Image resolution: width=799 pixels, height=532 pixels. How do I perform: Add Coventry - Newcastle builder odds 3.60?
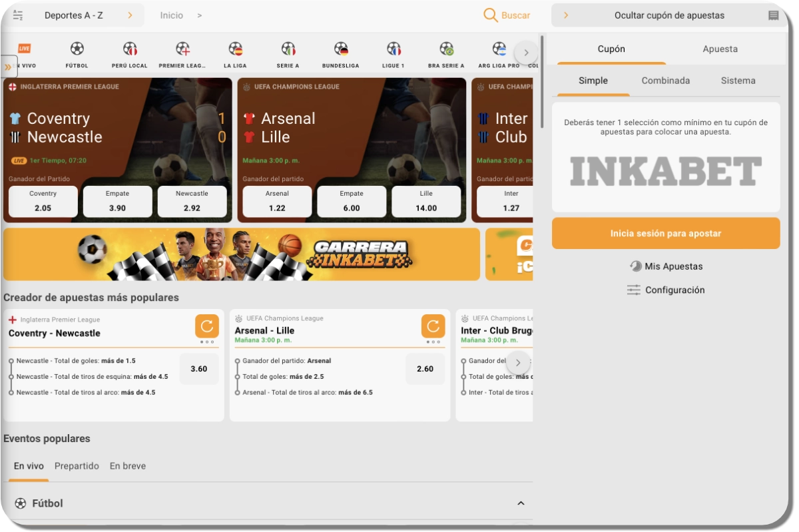[199, 369]
